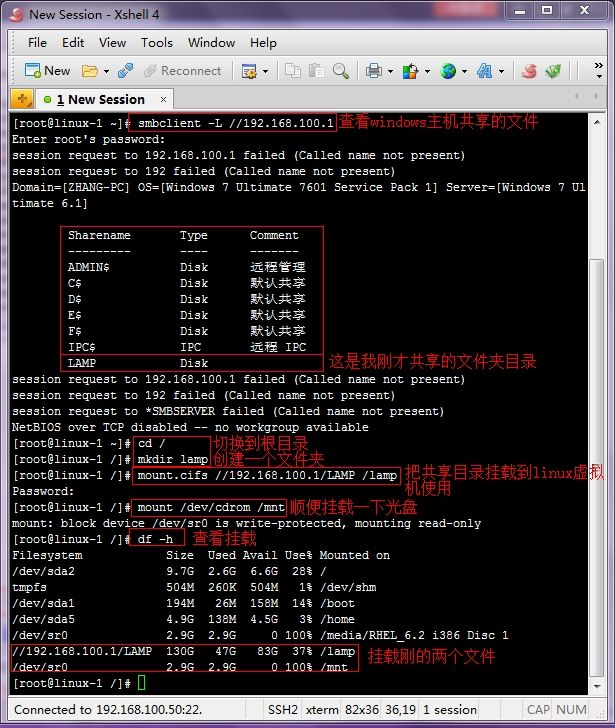
Task: Click the color scheme icon
Action: (410, 71)
